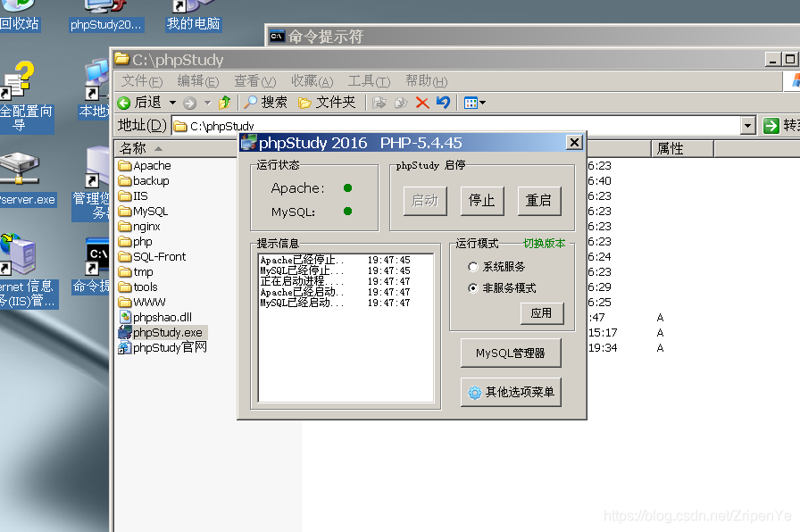Toggle the Folders (文件夹) pane button
This screenshot has width=800, height=532.
(327, 103)
